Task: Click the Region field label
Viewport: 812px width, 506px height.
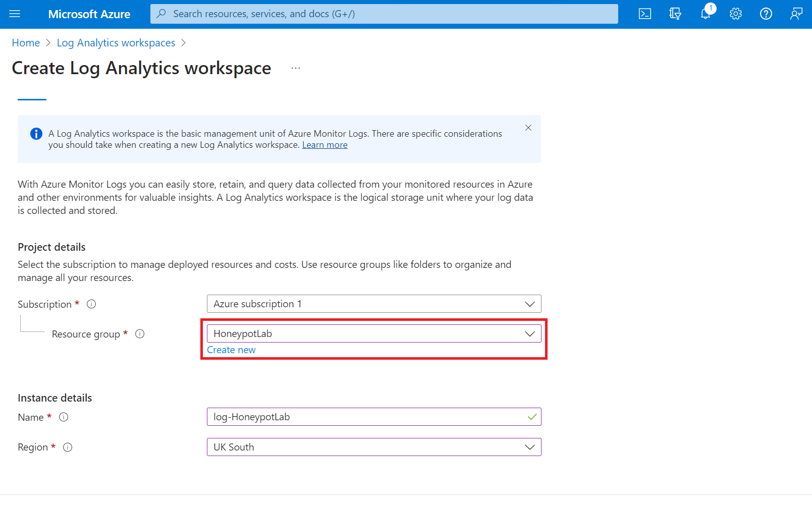Action: tap(33, 447)
